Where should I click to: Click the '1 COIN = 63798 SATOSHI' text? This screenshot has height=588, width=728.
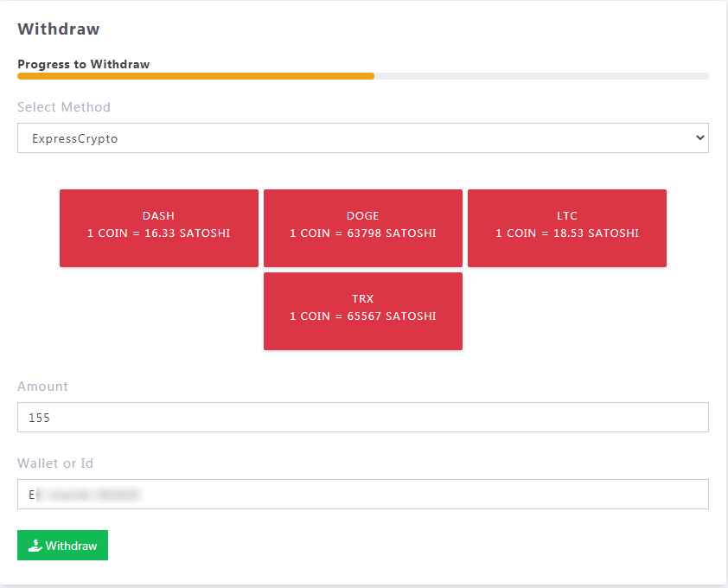click(363, 233)
